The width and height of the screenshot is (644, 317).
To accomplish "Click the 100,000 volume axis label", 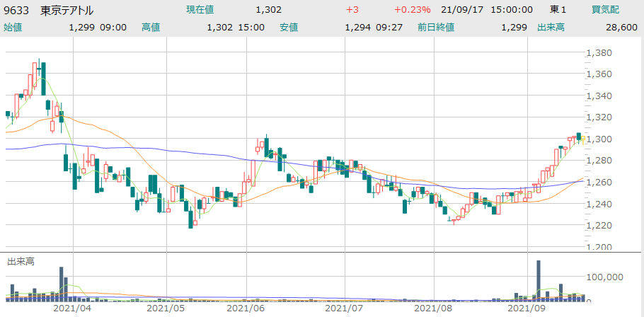I will (607, 277).
